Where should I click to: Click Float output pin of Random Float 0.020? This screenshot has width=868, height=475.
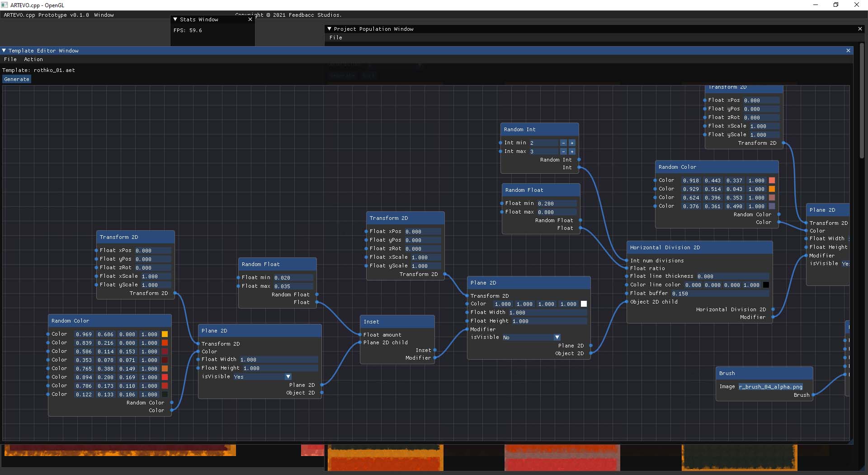click(317, 302)
